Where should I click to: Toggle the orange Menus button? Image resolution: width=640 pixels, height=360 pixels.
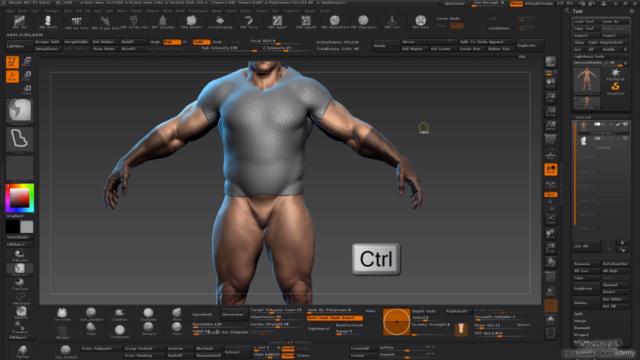(516, 3)
